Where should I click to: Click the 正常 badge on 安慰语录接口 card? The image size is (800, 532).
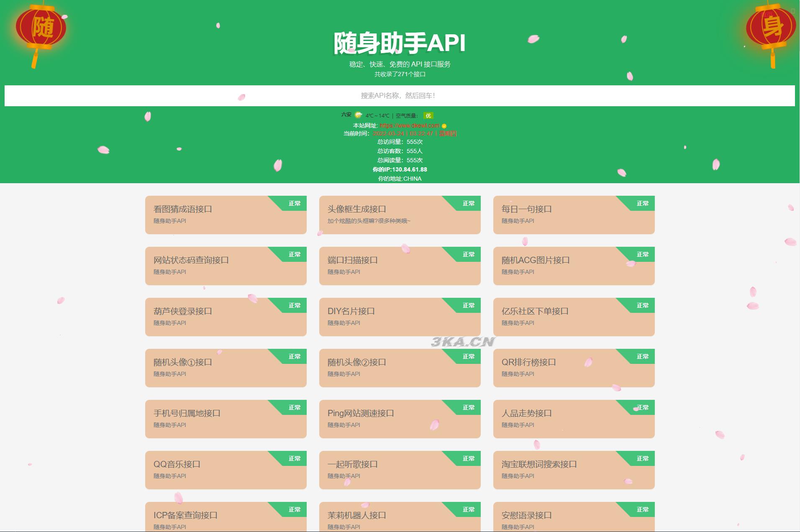642,510
